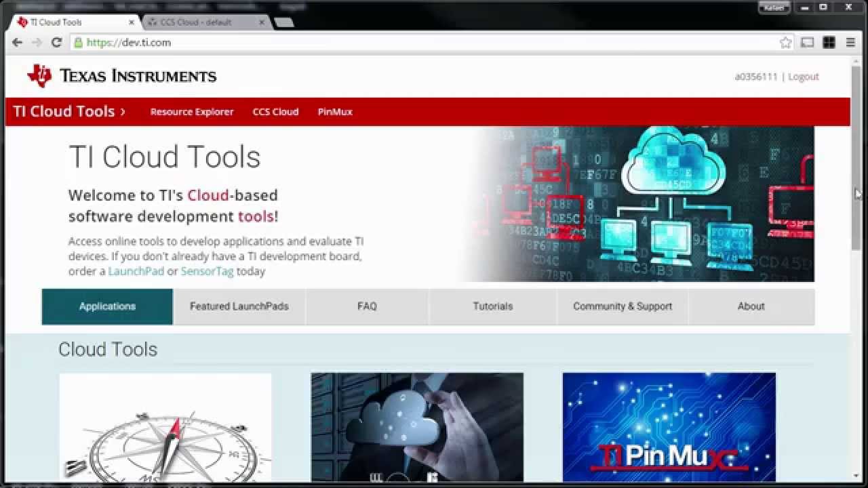Go back with browser back arrow

click(x=18, y=42)
